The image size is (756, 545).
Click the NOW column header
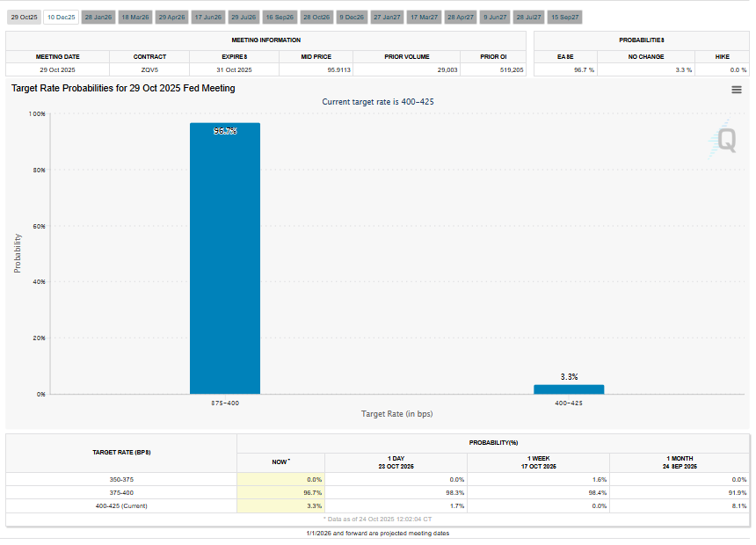pos(280,461)
